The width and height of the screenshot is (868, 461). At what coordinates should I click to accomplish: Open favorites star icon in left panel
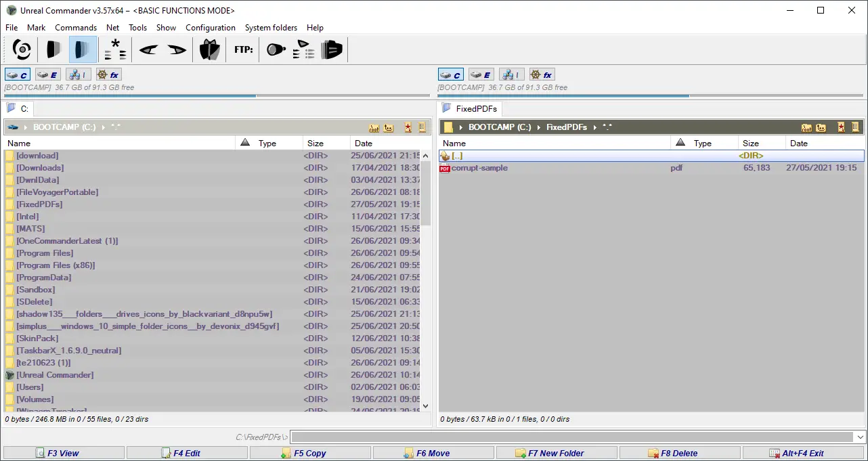point(408,127)
